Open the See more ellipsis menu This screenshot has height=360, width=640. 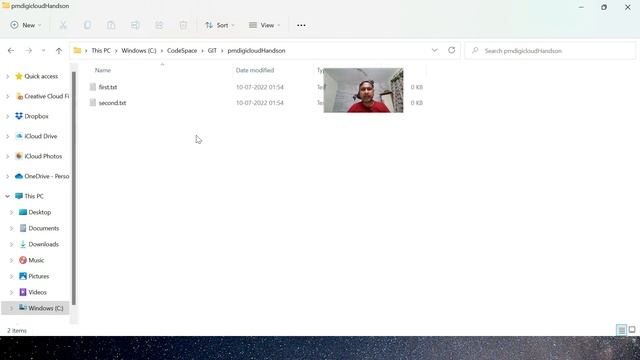click(301, 25)
